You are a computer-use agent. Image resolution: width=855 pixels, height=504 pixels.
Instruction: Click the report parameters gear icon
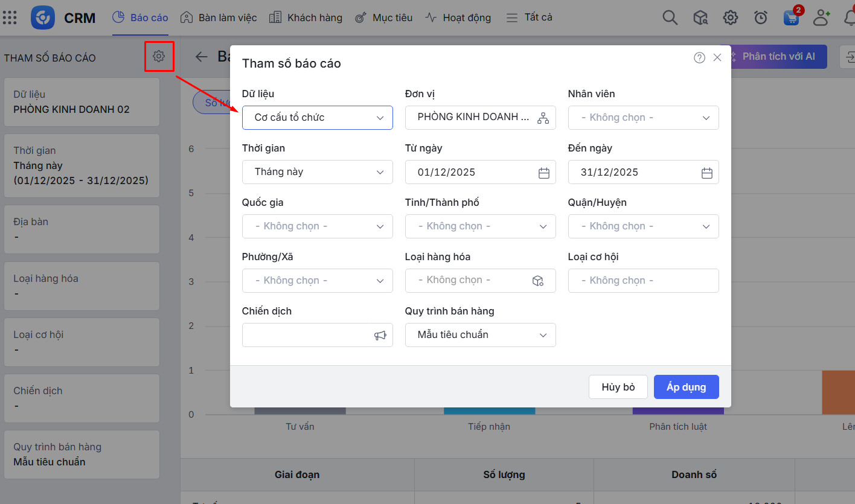159,57
